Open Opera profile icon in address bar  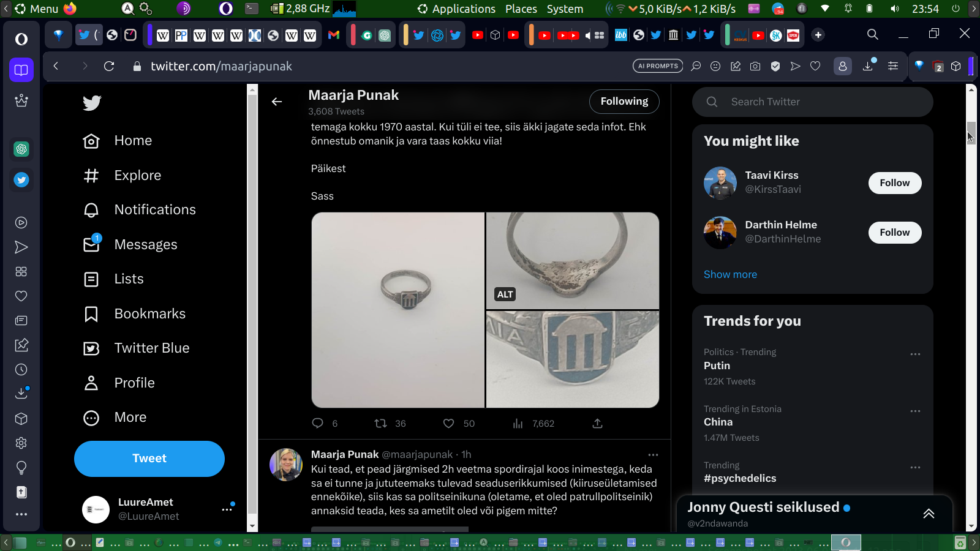[843, 66]
